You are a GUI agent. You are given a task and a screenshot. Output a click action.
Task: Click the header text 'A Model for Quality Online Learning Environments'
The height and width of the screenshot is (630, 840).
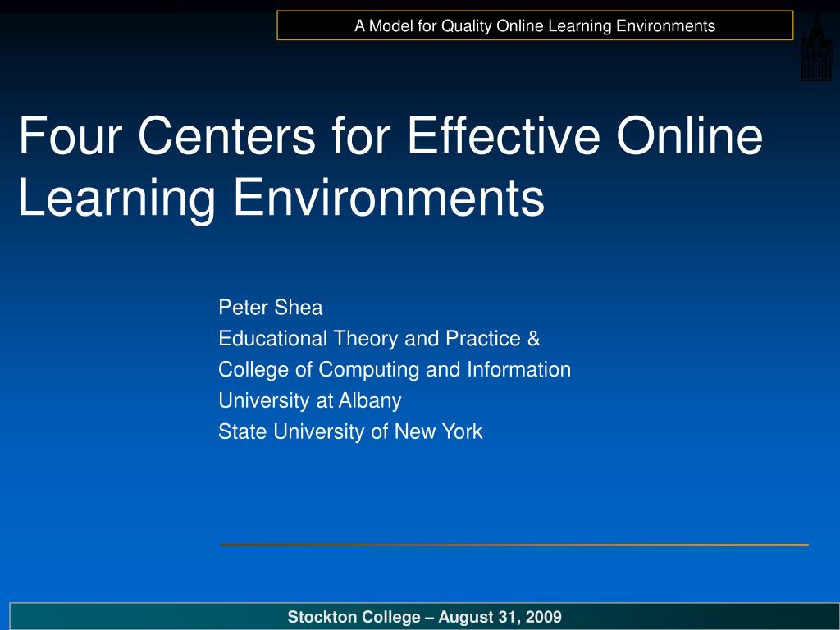tap(535, 25)
